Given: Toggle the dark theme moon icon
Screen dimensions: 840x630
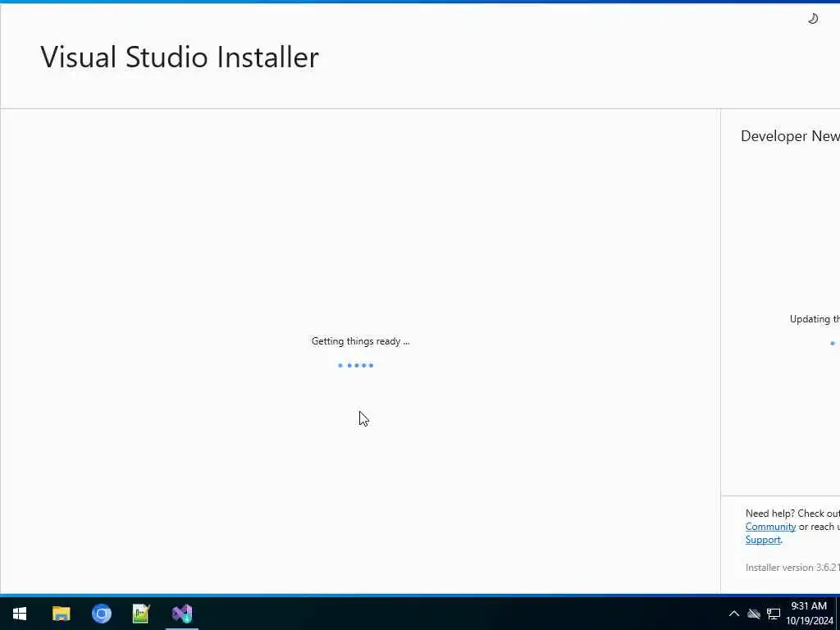Looking at the screenshot, I should tap(813, 19).
